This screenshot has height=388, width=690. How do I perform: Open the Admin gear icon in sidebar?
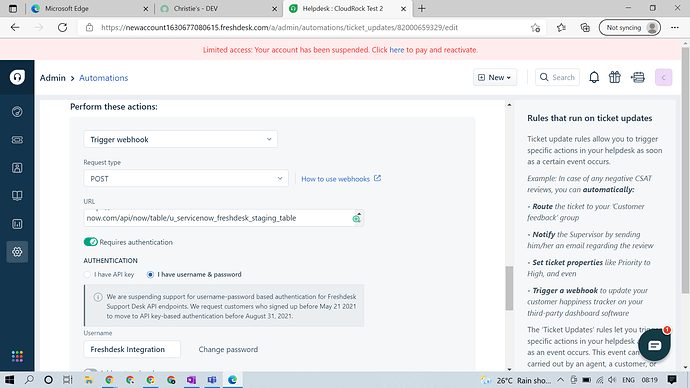(x=17, y=252)
